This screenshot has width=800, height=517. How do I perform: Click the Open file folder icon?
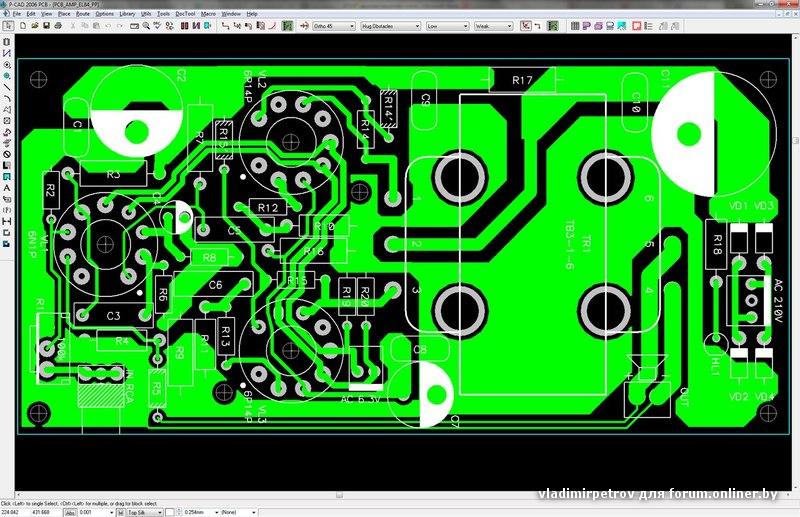35,26
